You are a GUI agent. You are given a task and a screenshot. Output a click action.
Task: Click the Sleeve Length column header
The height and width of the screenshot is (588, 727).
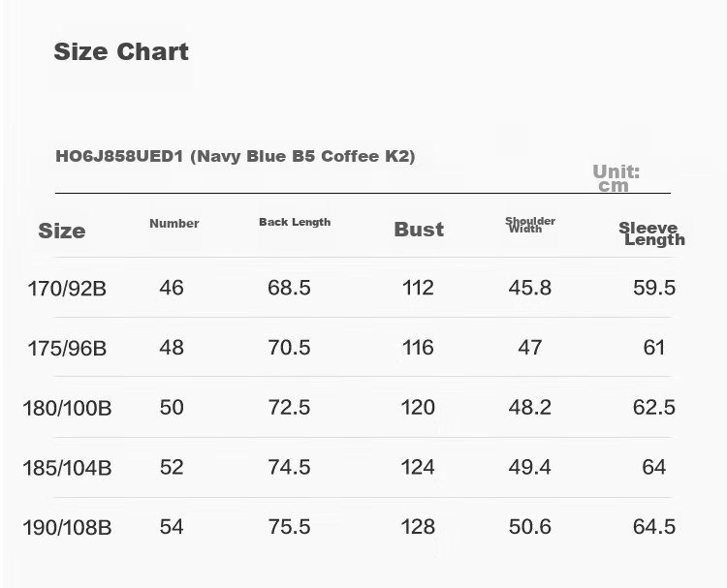click(x=651, y=233)
